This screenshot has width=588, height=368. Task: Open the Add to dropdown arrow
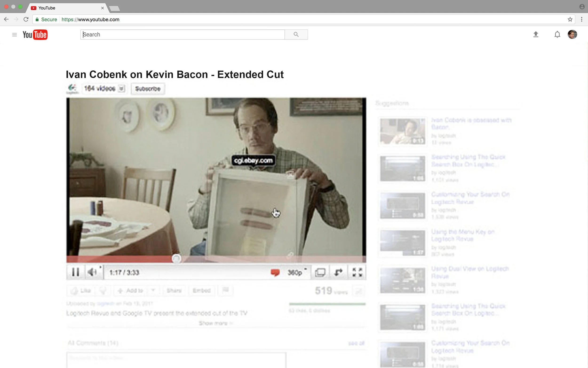pyautogui.click(x=153, y=290)
